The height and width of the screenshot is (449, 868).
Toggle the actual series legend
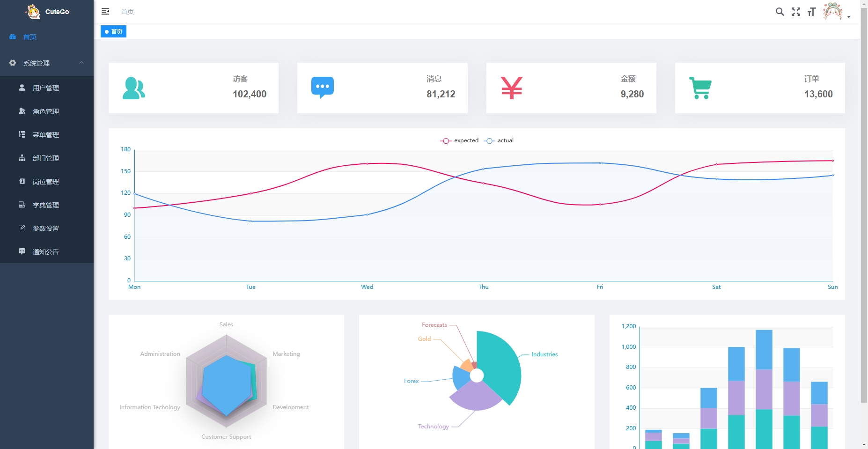tap(499, 140)
